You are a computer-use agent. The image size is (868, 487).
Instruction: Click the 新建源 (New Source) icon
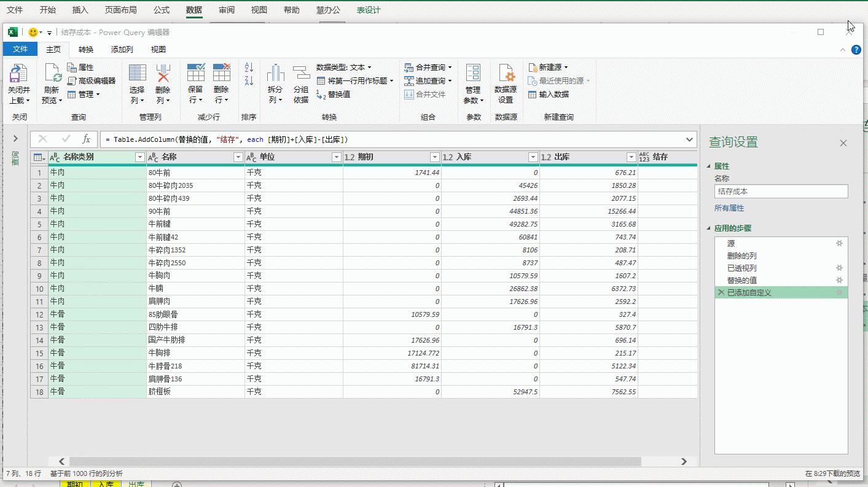tap(533, 68)
